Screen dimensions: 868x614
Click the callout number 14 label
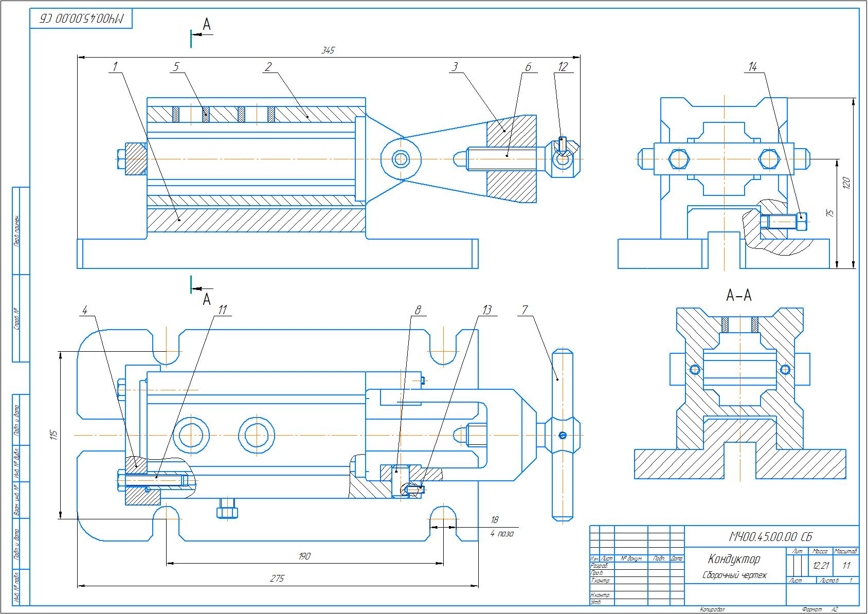[x=753, y=66]
